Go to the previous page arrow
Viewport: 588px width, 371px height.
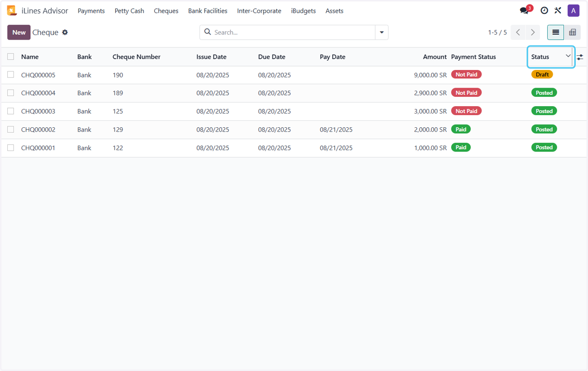coord(518,32)
